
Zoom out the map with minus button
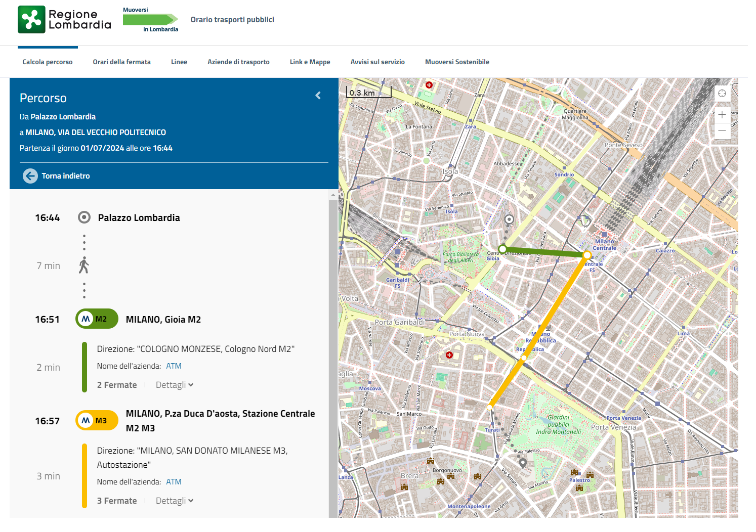point(722,131)
